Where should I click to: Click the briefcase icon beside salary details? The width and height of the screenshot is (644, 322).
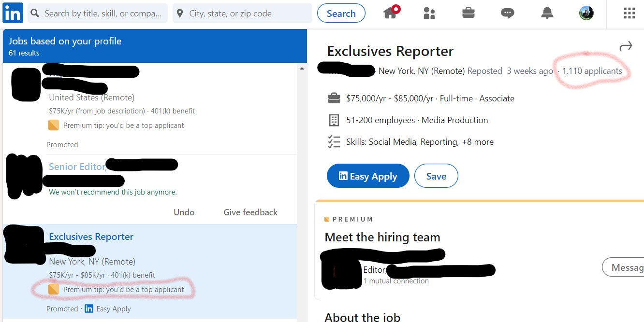(x=334, y=98)
